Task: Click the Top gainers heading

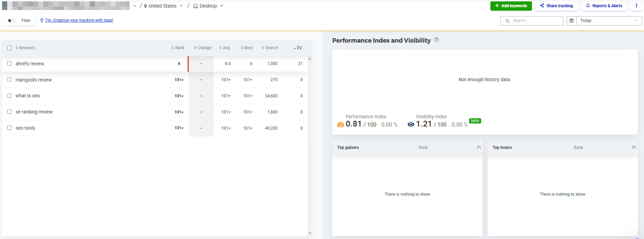Action: pos(348,148)
